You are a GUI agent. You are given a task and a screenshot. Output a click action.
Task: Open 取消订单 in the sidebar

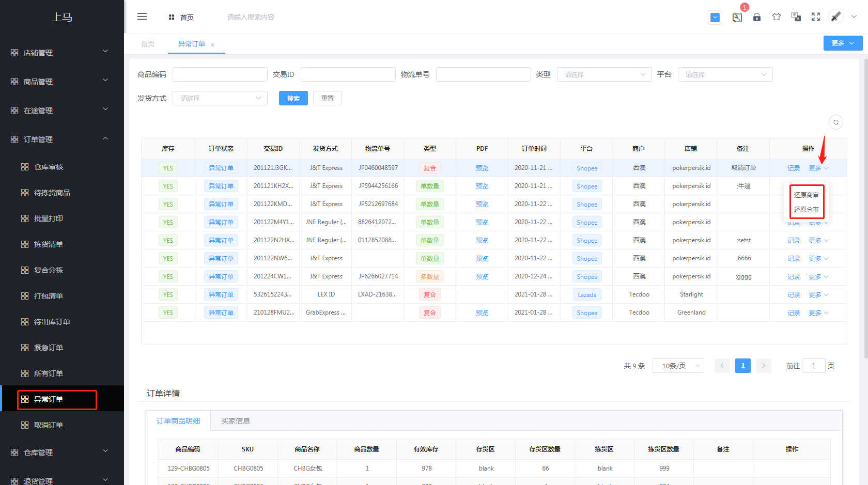coord(62,425)
